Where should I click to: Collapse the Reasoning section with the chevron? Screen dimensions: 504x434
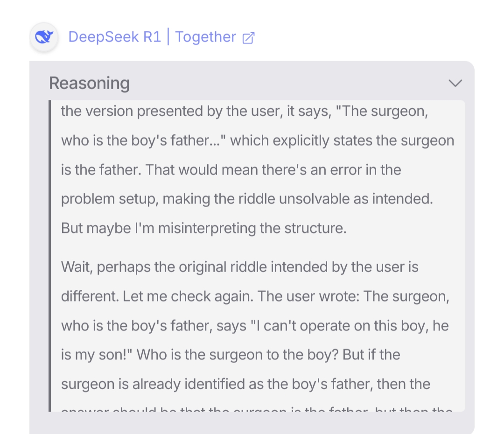[x=455, y=83]
